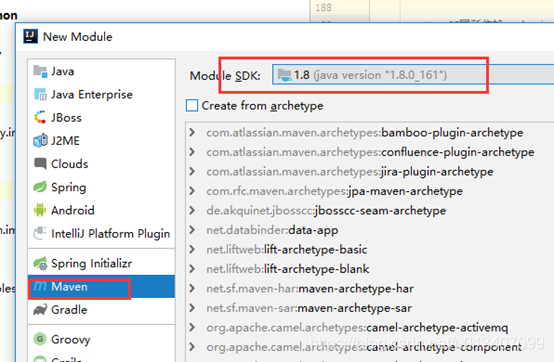Expand net.databinder data-app entry
Screen dimensions: 554x362
point(192,230)
